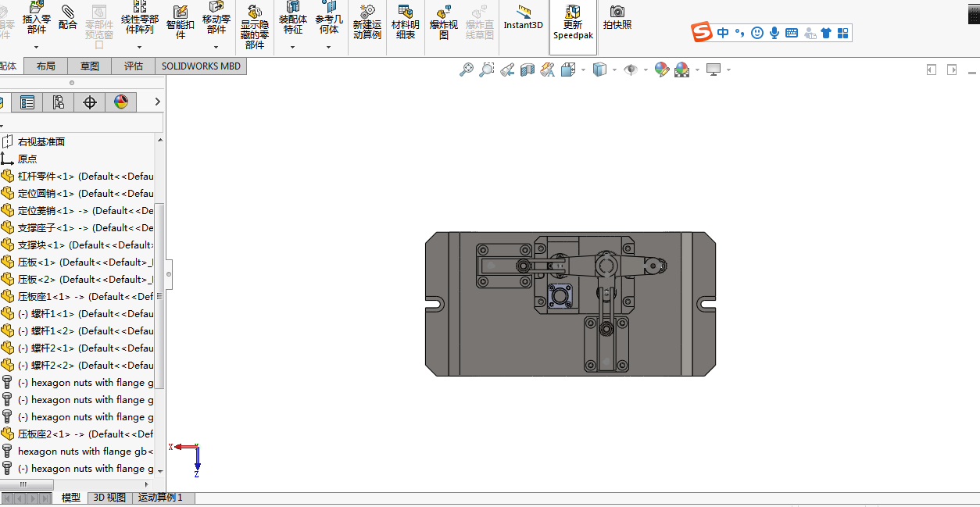Open the DimXpert crosshair tab in the panel
The width and height of the screenshot is (980, 507).
coord(90,102)
